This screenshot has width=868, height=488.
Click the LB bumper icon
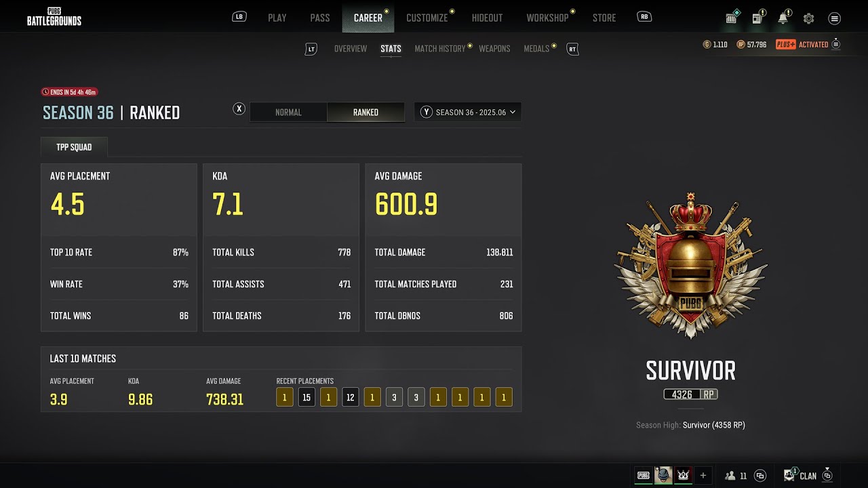(x=239, y=17)
